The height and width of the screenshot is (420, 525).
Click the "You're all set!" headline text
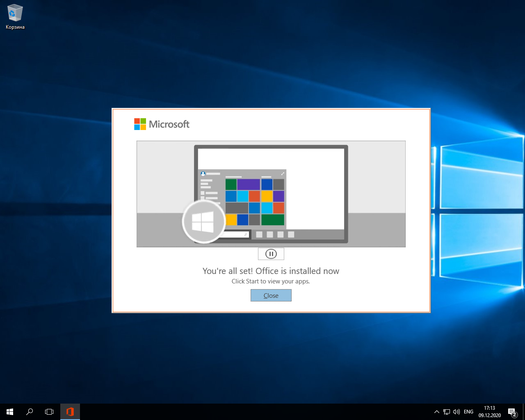(271, 271)
